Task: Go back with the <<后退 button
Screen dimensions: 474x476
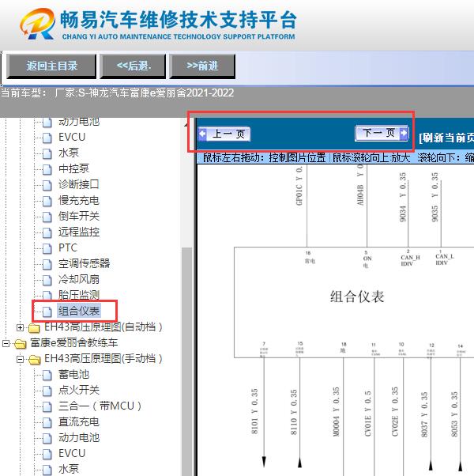Action: tap(134, 66)
